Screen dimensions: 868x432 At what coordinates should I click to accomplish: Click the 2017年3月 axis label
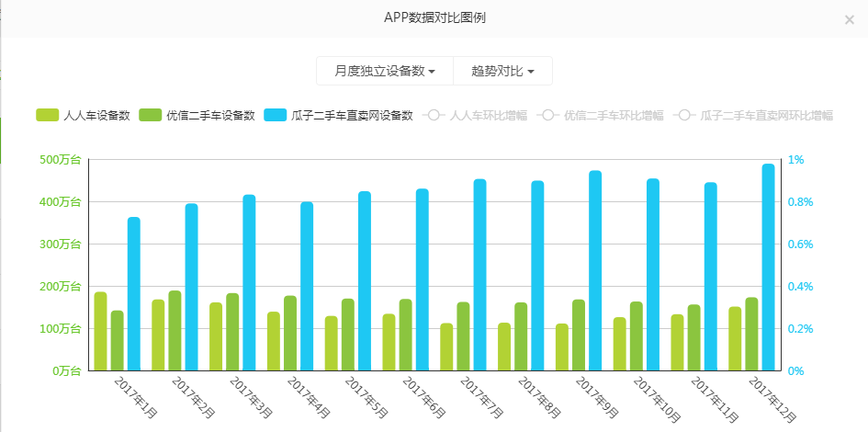[x=252, y=397]
